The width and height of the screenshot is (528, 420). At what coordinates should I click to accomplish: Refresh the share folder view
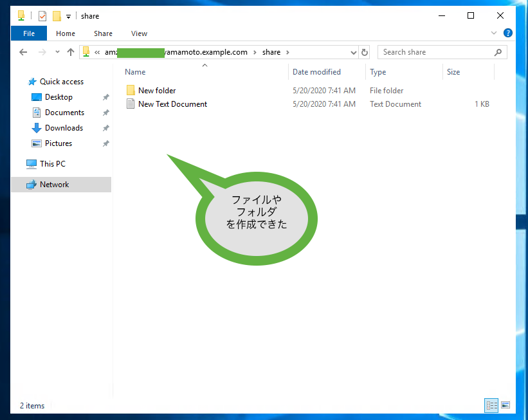pyautogui.click(x=365, y=53)
